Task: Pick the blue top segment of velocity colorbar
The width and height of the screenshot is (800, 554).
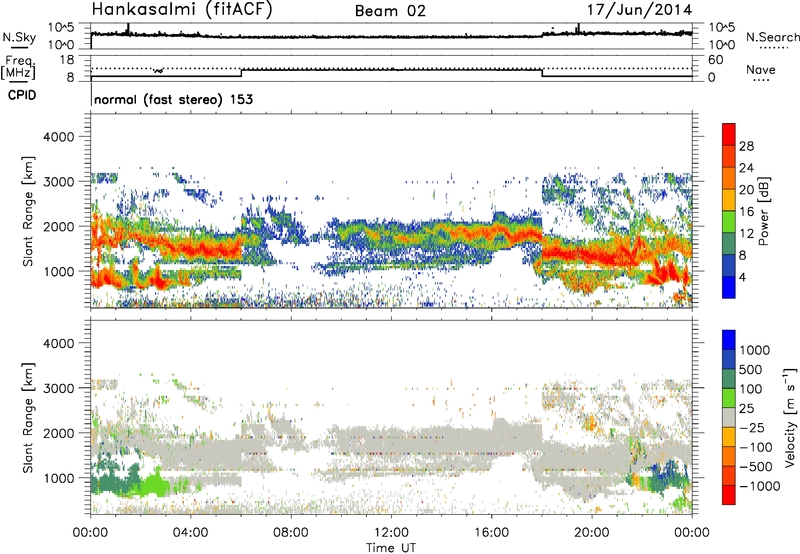Action: point(729,340)
